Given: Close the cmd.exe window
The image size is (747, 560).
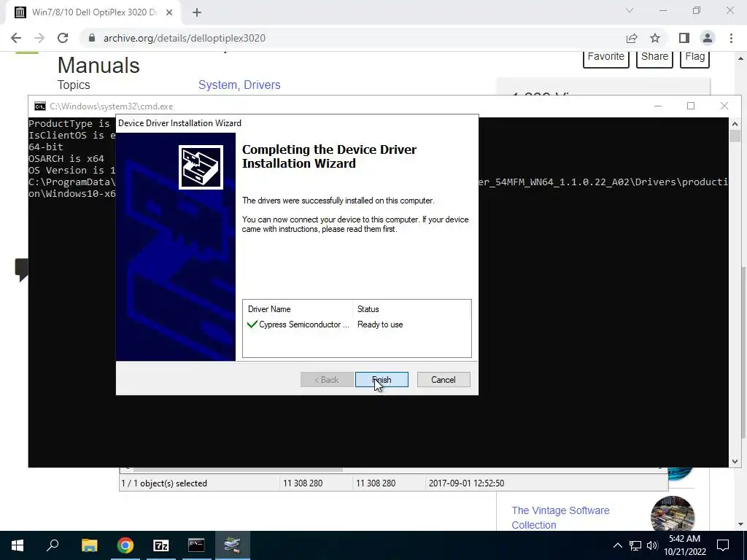Looking at the screenshot, I should (x=724, y=106).
